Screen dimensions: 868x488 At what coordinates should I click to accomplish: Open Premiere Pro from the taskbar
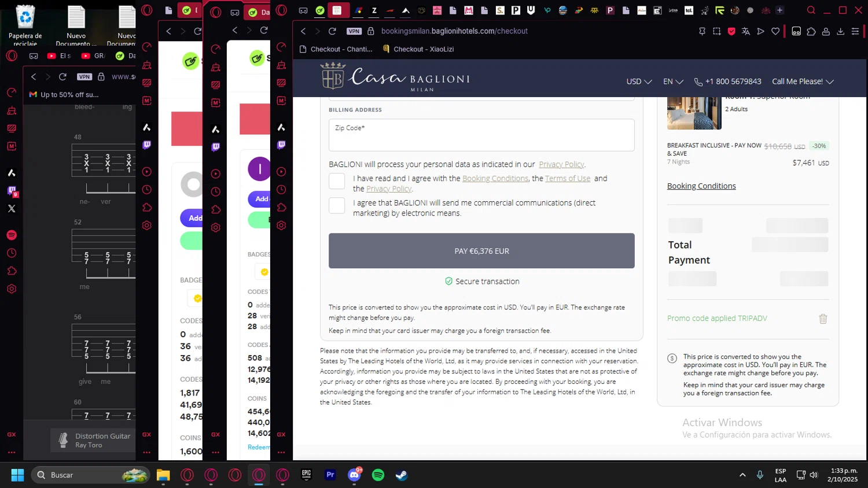pyautogui.click(x=330, y=475)
